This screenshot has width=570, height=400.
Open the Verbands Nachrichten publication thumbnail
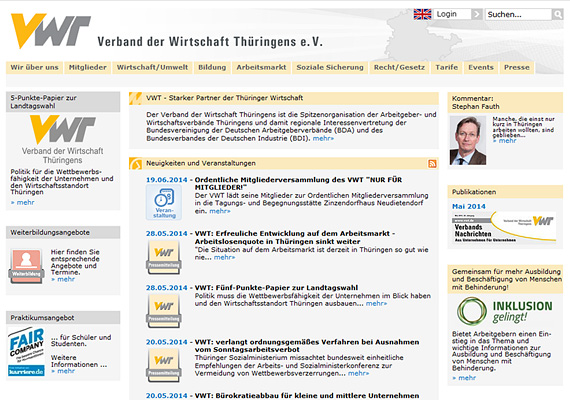(504, 228)
